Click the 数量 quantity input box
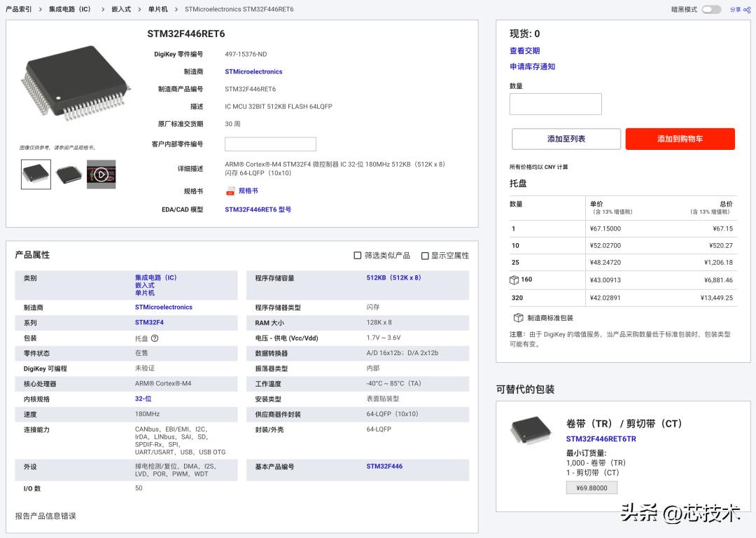This screenshot has width=756, height=538. 555,104
